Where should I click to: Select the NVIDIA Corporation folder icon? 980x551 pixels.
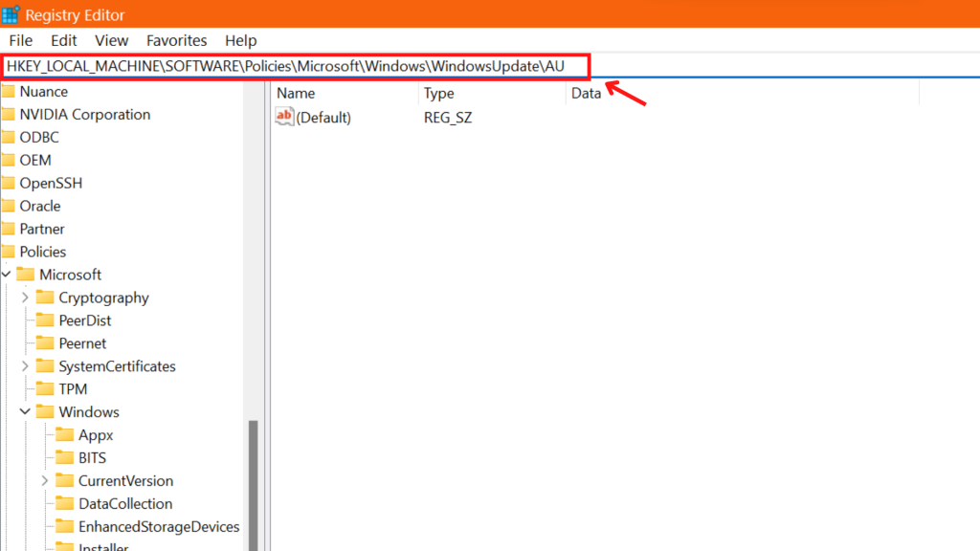(8, 115)
